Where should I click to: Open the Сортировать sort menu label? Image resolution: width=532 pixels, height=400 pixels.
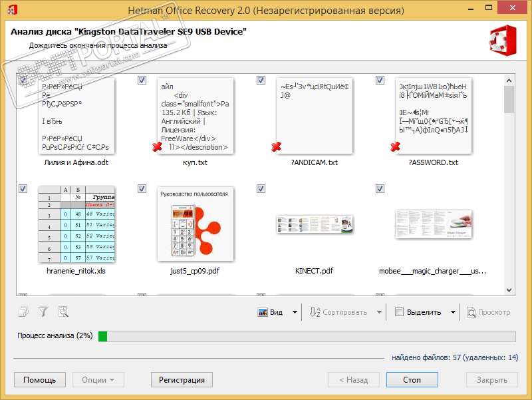344,312
